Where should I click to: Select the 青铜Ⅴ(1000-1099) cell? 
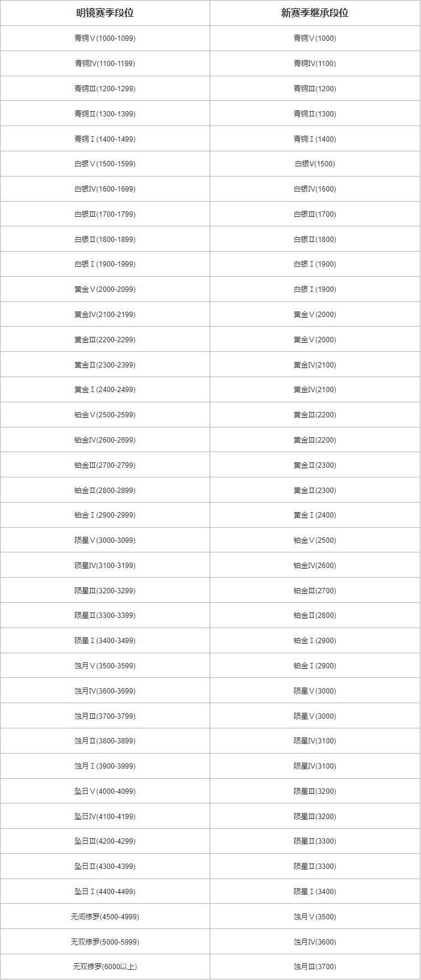tap(105, 38)
